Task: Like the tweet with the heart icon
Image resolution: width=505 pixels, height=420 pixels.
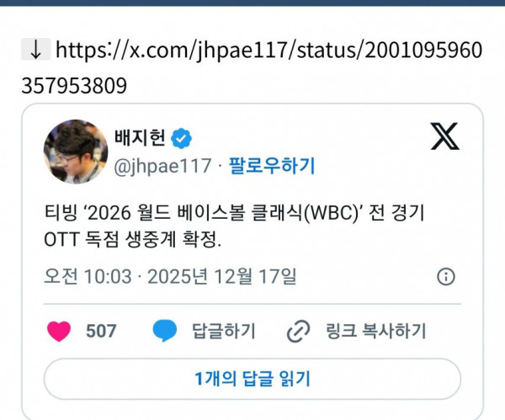Action: point(59,331)
